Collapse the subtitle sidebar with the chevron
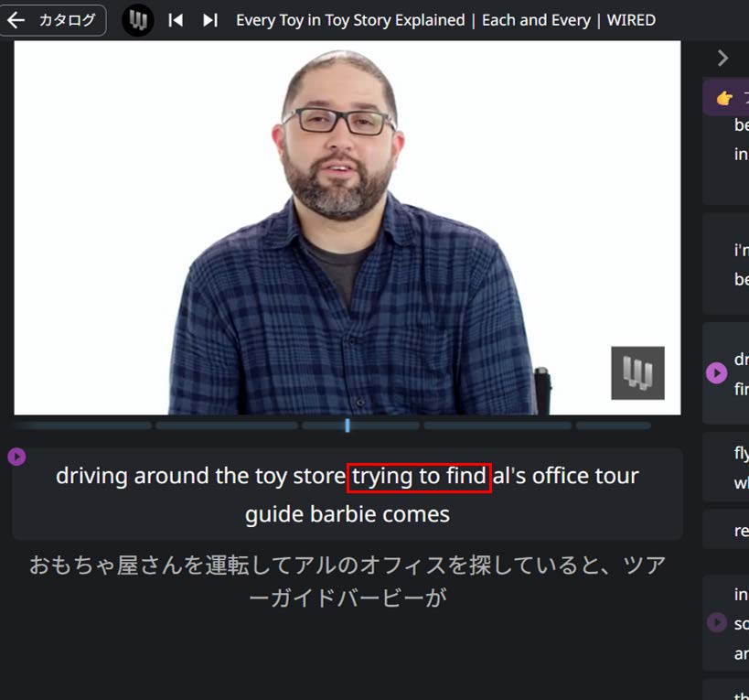The image size is (749, 700). (x=722, y=59)
